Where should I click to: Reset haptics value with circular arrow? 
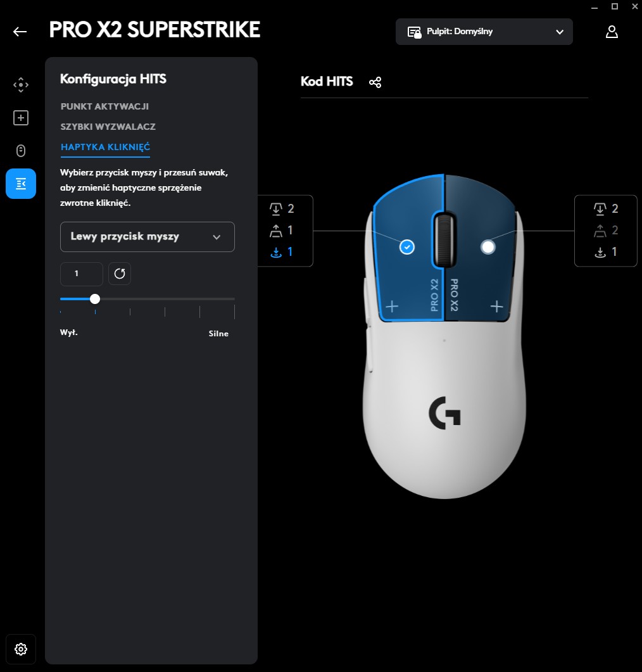pos(120,274)
